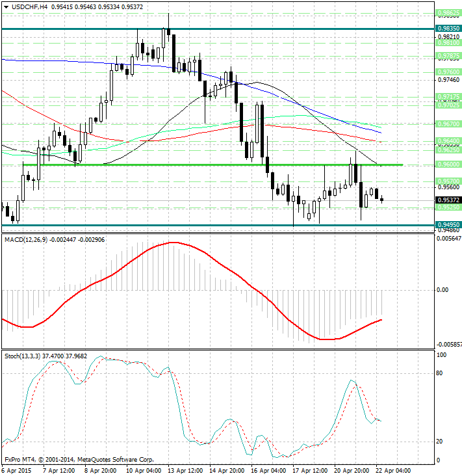Click the 6 Apr 2015 date label
The width and height of the screenshot is (462, 476).
coord(16,471)
